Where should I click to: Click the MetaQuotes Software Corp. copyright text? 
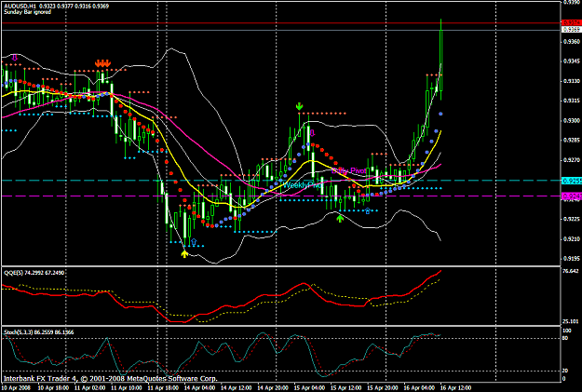pyautogui.click(x=110, y=379)
